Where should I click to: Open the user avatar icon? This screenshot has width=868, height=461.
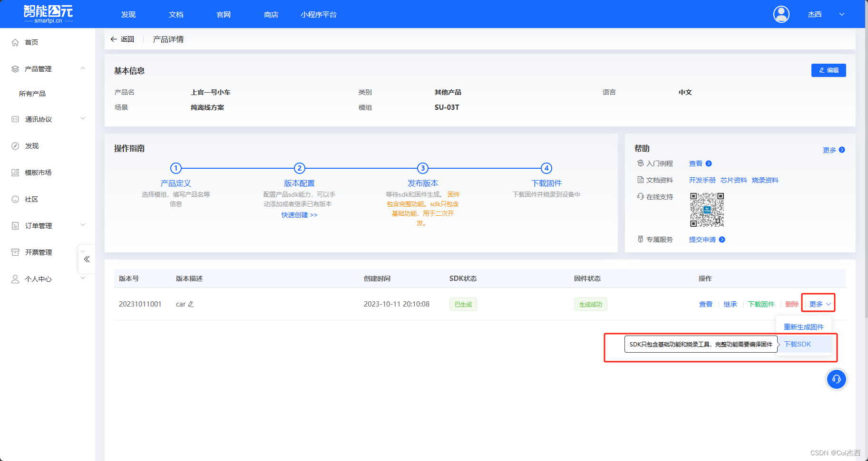pyautogui.click(x=781, y=14)
